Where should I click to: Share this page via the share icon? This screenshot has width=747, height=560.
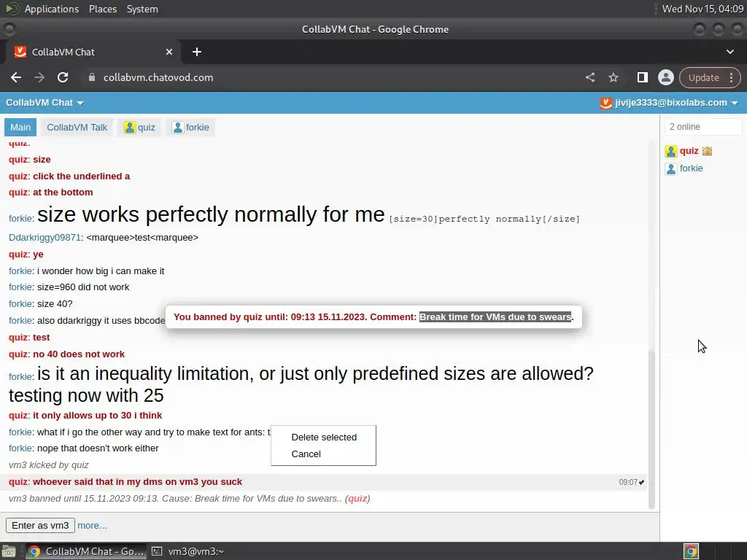point(589,77)
